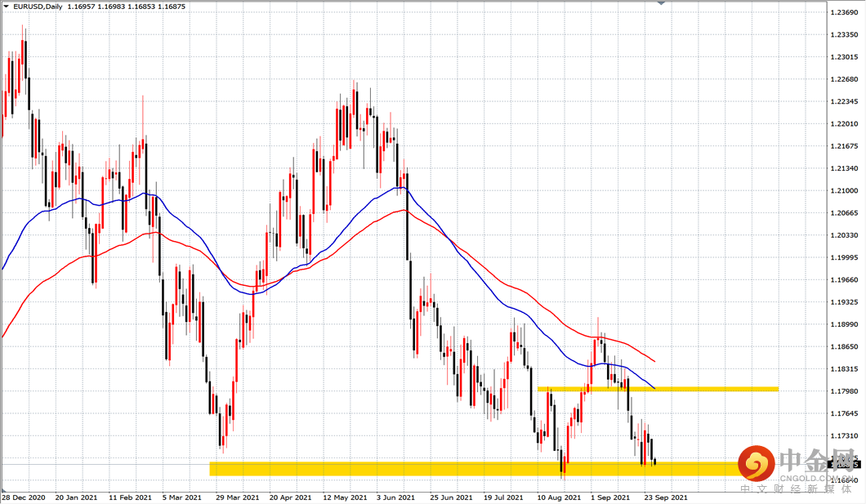Click the 1.21000 price axis label
This screenshot has width=866, height=504.
pos(844,190)
